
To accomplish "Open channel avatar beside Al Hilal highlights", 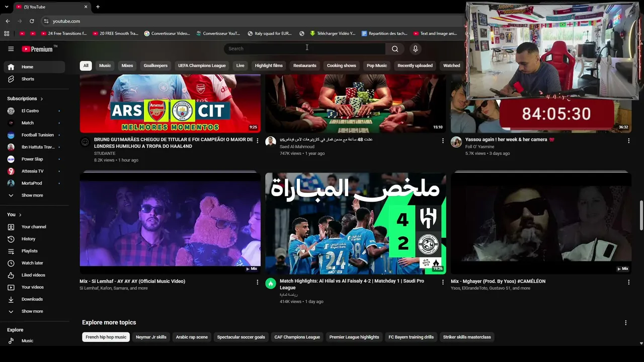I will [x=271, y=284].
